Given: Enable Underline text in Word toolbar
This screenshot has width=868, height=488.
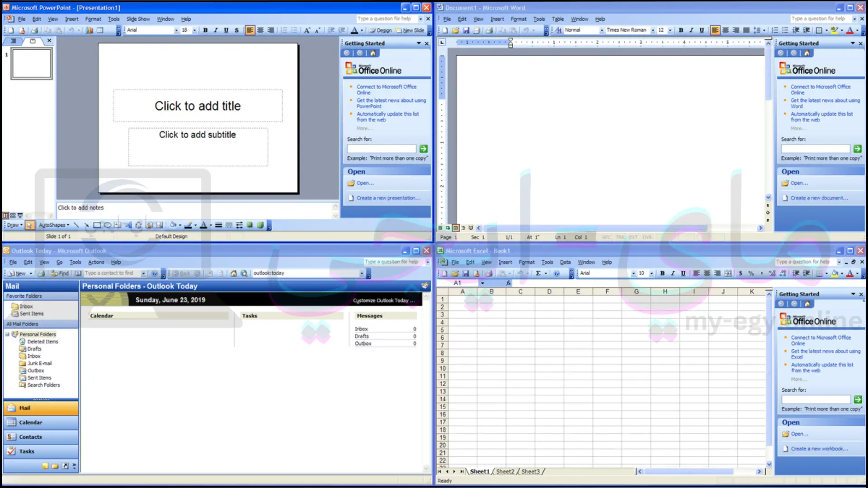Looking at the screenshot, I should (x=700, y=30).
